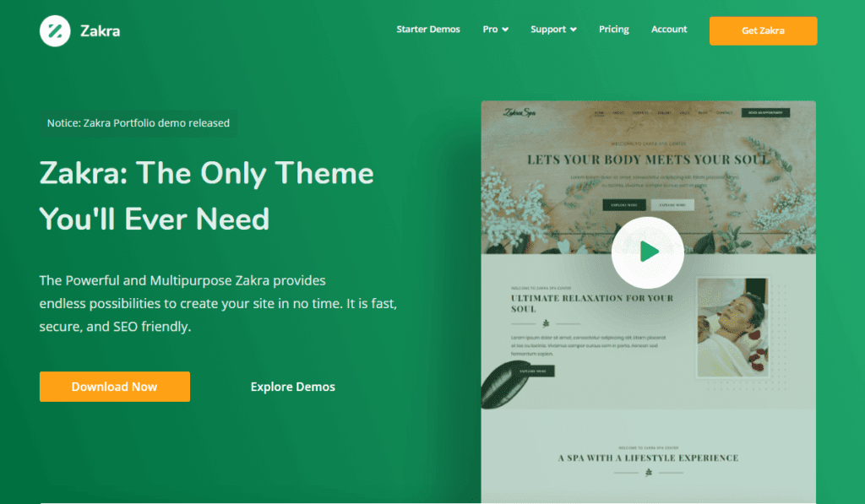Screen dimensions: 865x504
Task: Click the Zakra Spa script logo
Action: pos(519,111)
